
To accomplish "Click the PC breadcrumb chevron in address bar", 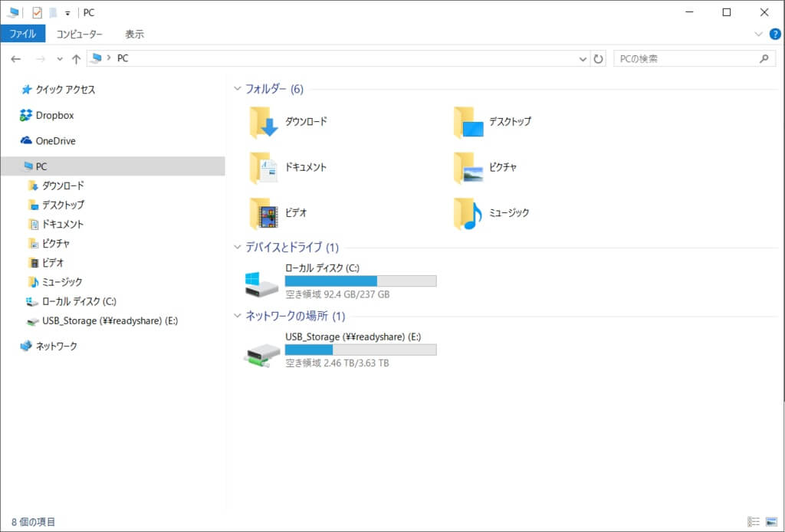I will (109, 58).
